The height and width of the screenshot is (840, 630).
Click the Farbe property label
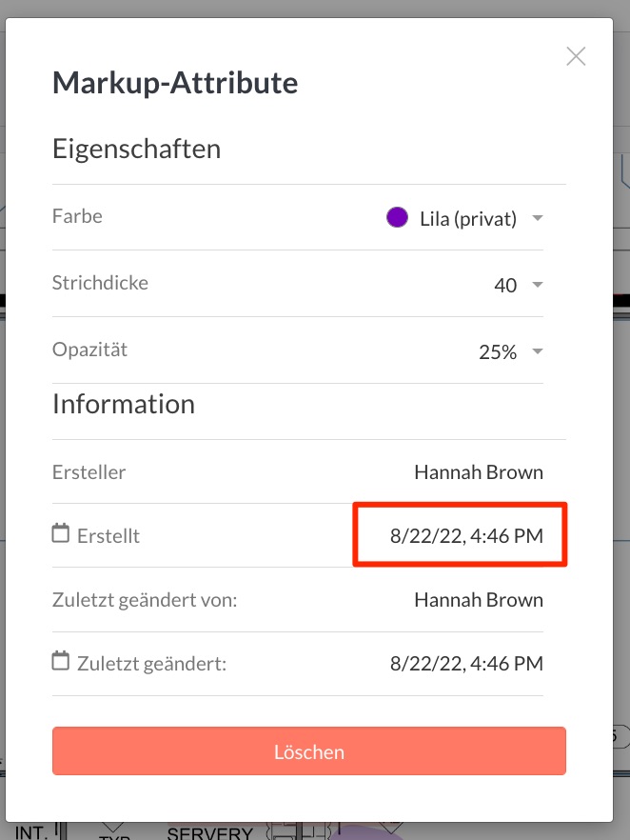[76, 216]
